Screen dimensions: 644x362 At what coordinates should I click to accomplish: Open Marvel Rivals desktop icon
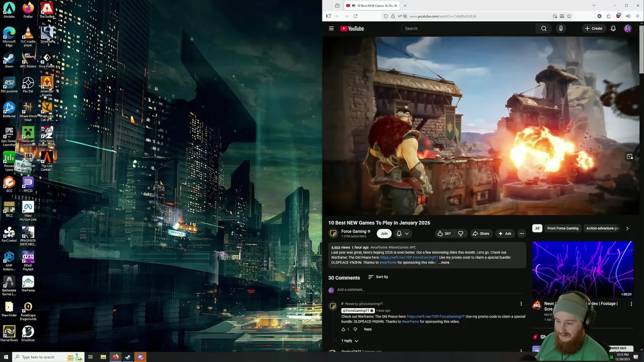(9, 333)
